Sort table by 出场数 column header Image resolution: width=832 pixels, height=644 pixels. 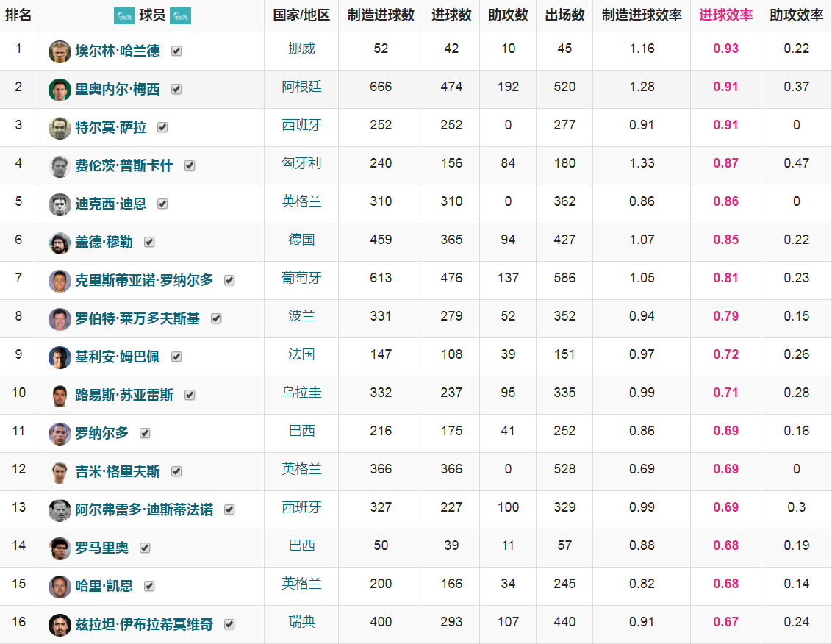tap(564, 14)
